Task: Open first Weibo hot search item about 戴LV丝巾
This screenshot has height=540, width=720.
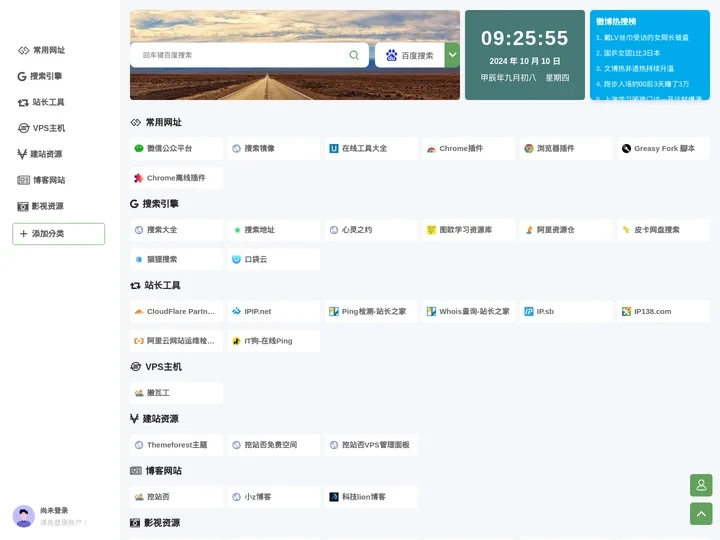Action: pos(642,38)
